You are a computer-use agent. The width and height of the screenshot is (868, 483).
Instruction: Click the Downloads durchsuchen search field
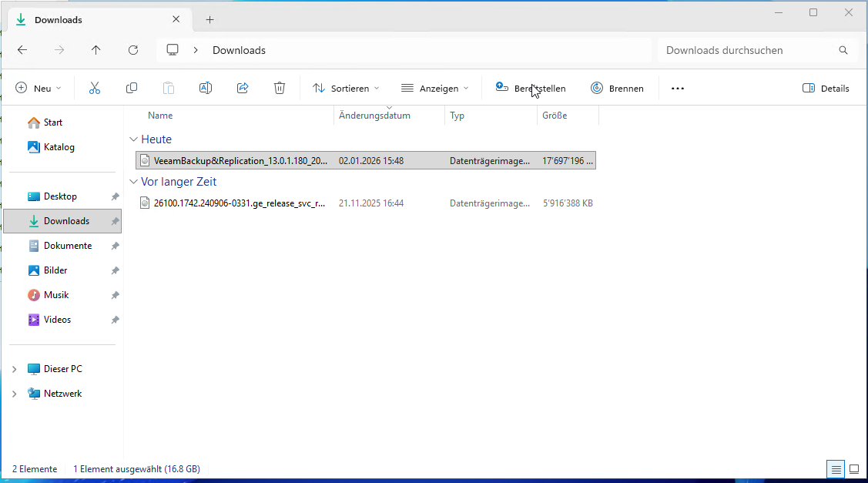point(747,50)
